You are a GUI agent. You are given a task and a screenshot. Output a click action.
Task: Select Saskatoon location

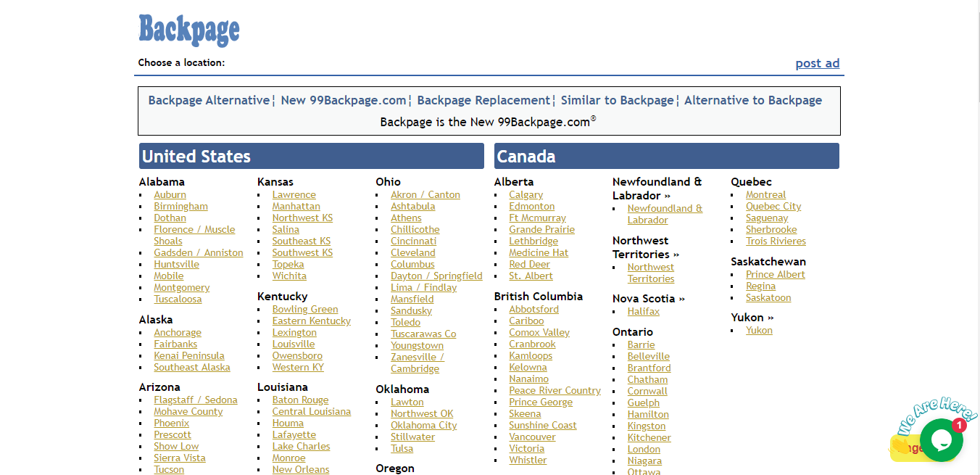coord(768,298)
